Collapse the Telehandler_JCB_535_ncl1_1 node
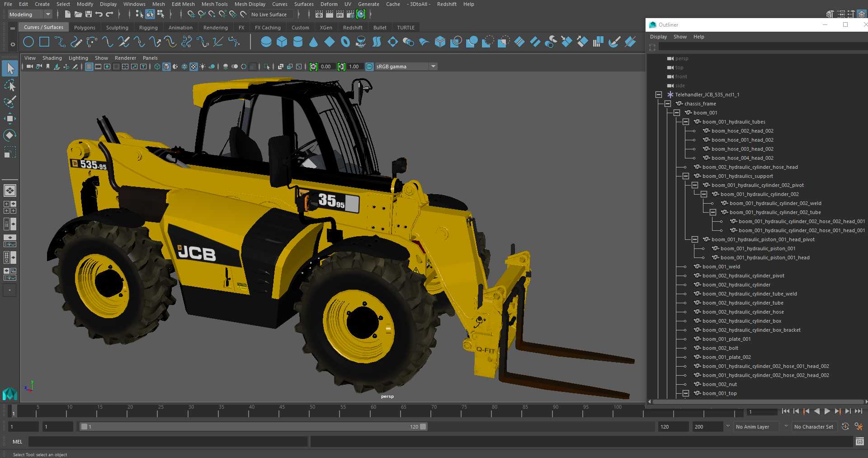This screenshot has width=868, height=458. [x=659, y=95]
